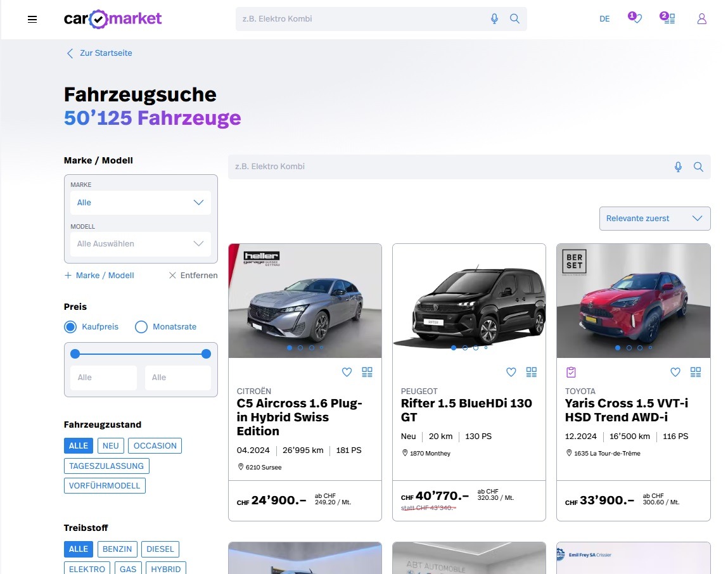Click search magnifier in results search bar
The image size is (728, 574).
[x=698, y=167]
